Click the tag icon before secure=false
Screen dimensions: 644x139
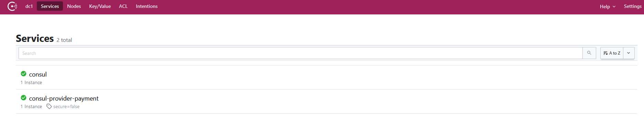pyautogui.click(x=49, y=106)
